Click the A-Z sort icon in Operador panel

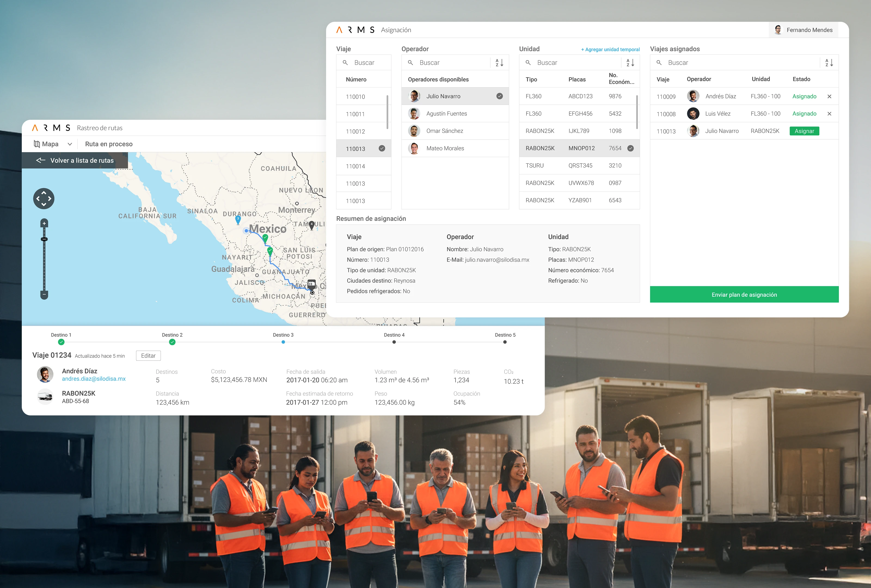pyautogui.click(x=499, y=63)
